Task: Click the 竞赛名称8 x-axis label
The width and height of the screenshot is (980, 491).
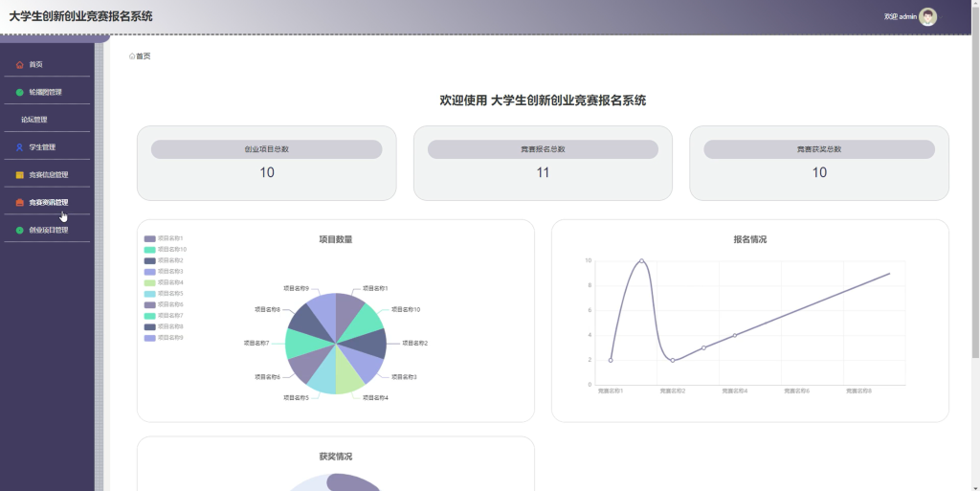Action: [858, 391]
